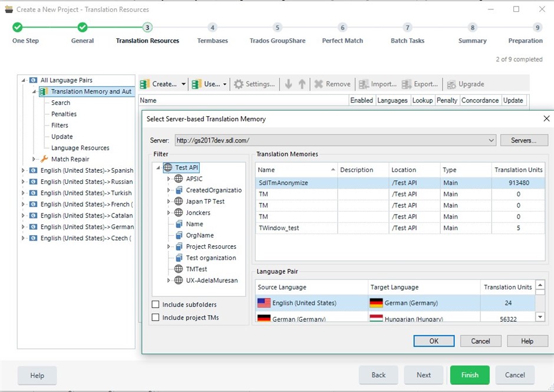Click the Back button
The width and height of the screenshot is (554, 392).
tap(378, 375)
